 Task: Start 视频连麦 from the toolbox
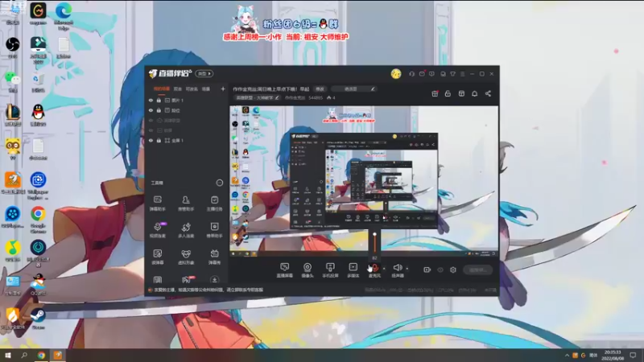click(x=158, y=230)
